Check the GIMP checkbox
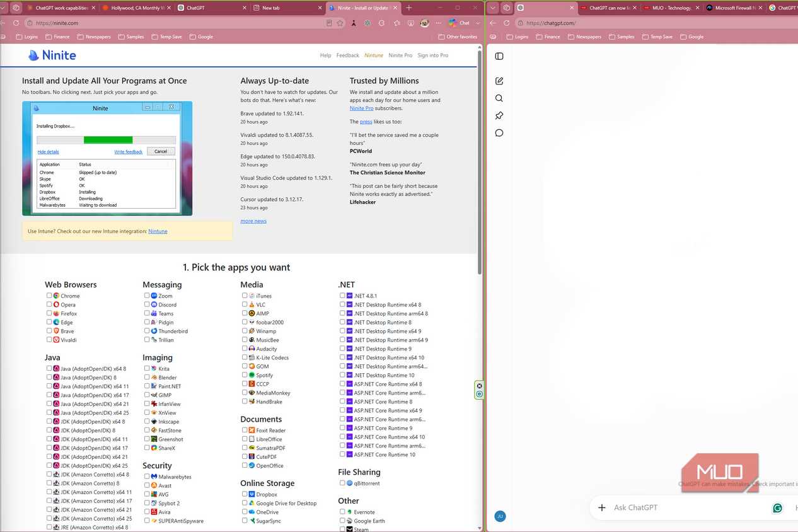This screenshot has height=532, width=798. click(147, 395)
